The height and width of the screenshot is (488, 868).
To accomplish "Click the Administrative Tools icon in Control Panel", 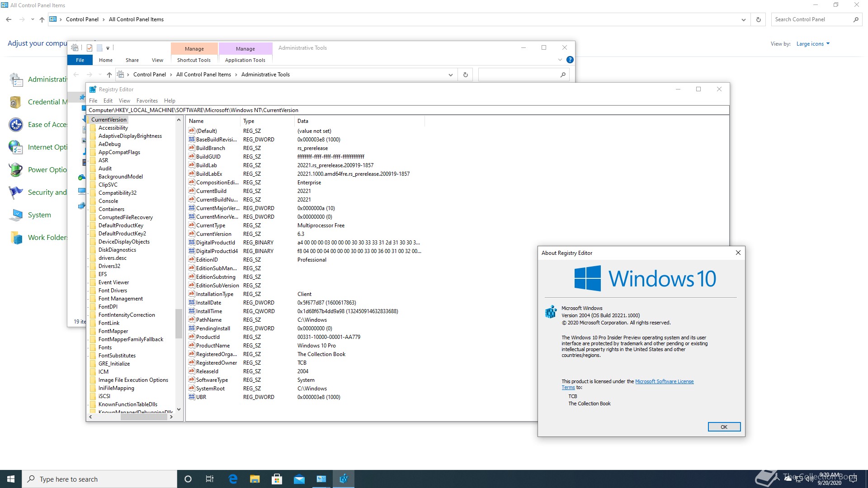I will coord(16,80).
